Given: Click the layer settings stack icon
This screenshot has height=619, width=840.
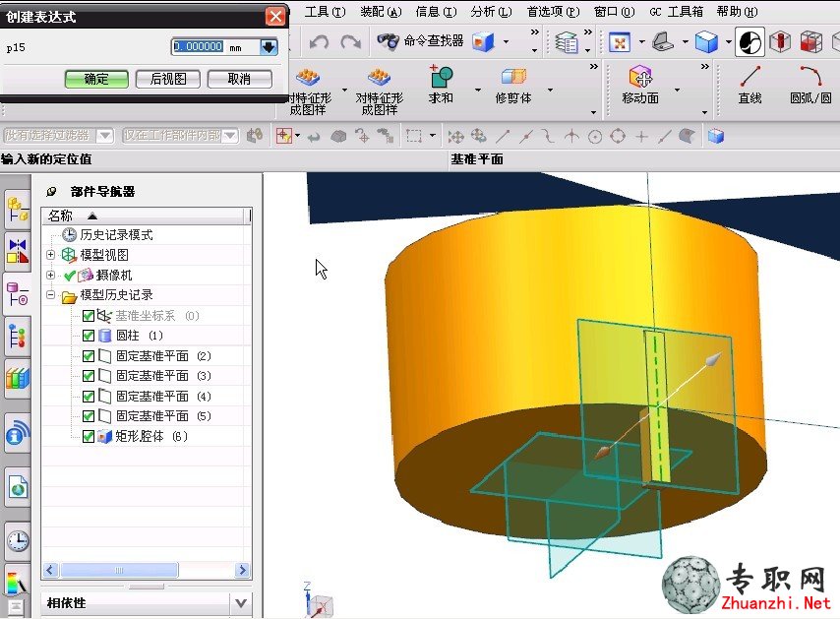Looking at the screenshot, I should point(567,41).
